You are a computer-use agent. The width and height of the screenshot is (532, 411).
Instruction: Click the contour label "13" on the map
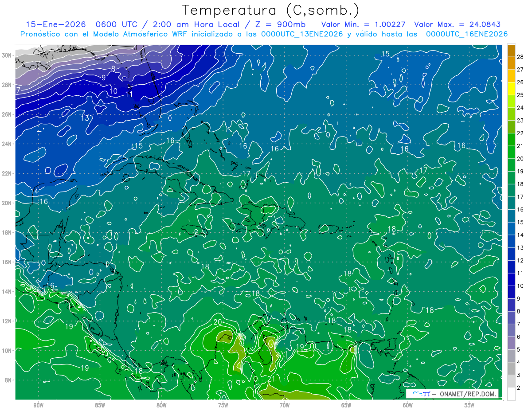85,118
